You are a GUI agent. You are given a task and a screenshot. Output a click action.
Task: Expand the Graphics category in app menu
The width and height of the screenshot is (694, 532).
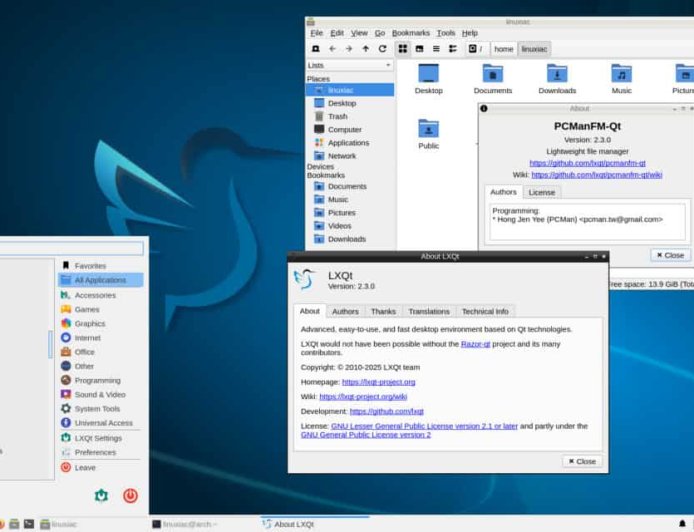pyautogui.click(x=89, y=323)
